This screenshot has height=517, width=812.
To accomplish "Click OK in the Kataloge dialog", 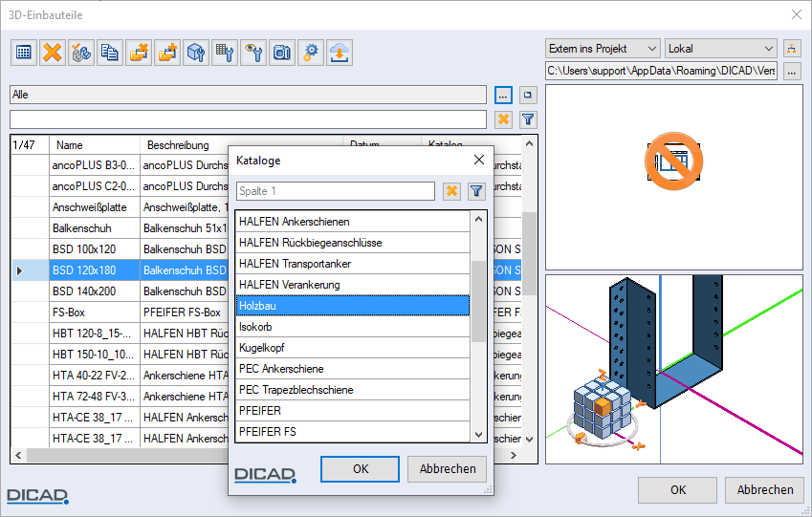I will [360, 469].
